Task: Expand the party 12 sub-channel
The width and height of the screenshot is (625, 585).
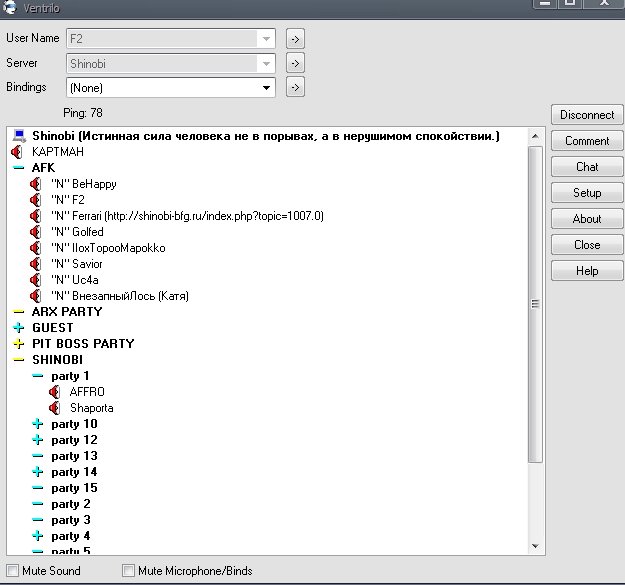Action: pyautogui.click(x=37, y=440)
